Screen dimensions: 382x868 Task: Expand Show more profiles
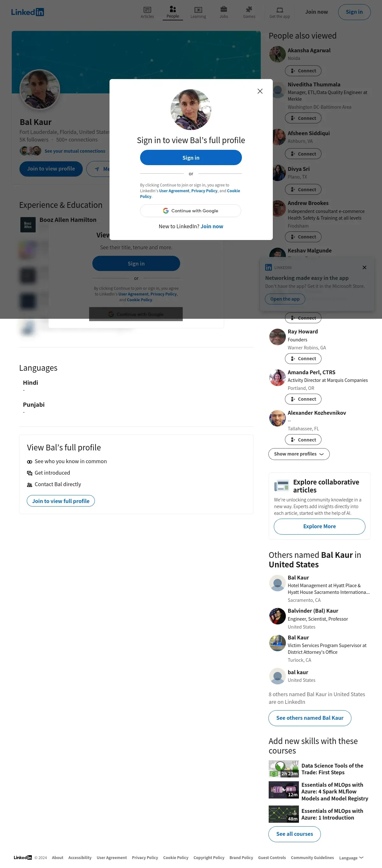click(299, 454)
